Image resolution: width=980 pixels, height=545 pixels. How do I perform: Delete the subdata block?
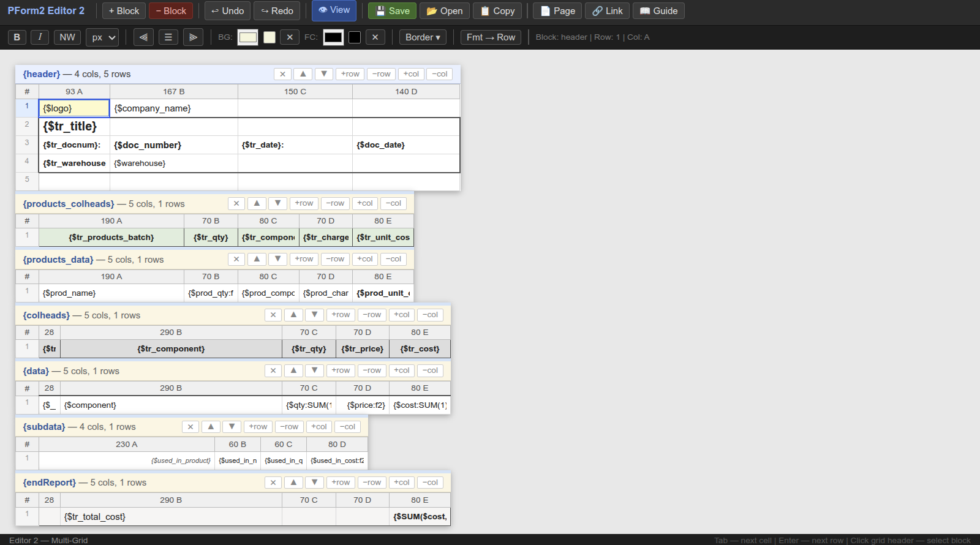click(190, 427)
